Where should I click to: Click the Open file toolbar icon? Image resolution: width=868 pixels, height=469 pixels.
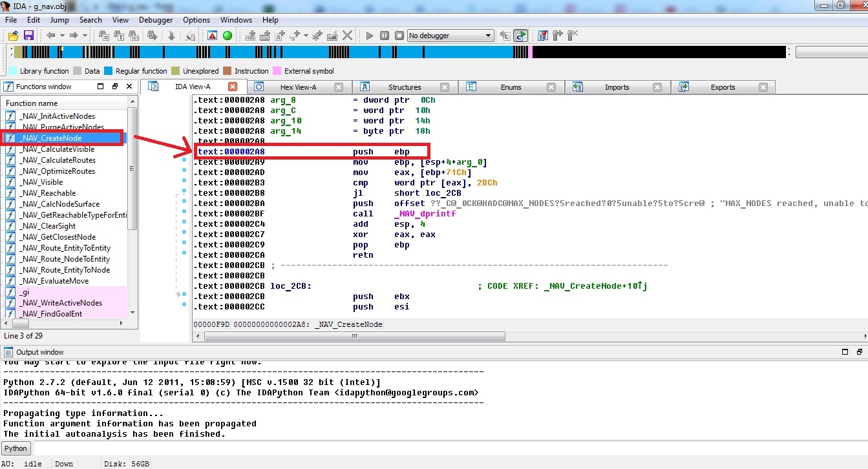point(14,36)
